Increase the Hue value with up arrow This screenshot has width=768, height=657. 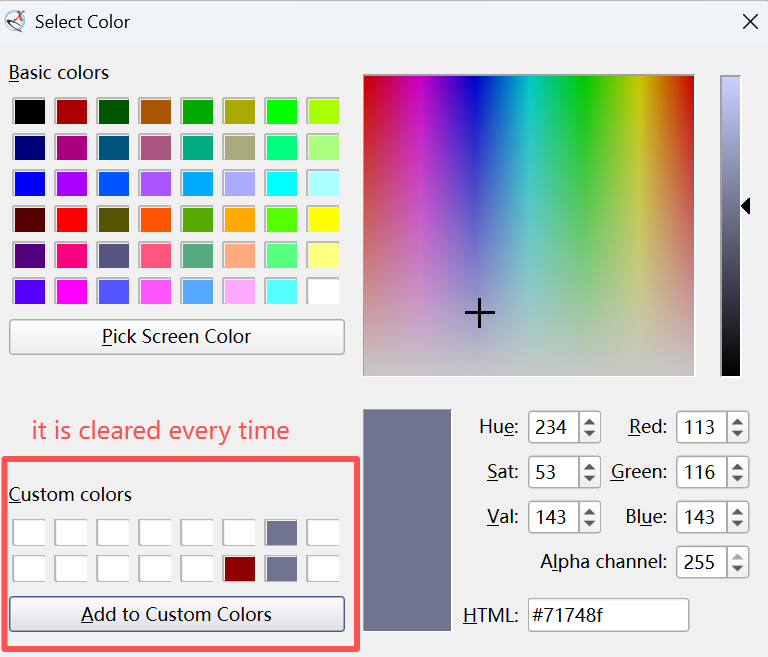(590, 421)
